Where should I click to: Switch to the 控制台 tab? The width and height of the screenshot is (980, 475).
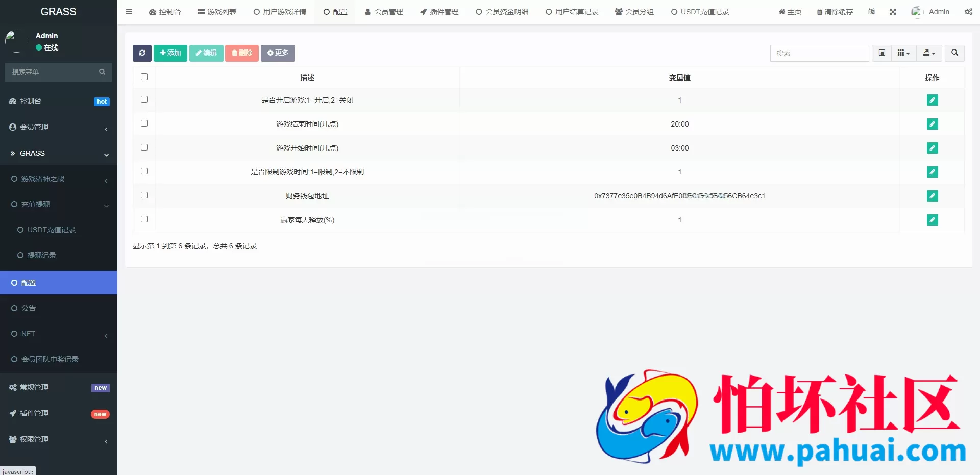[x=164, y=12]
